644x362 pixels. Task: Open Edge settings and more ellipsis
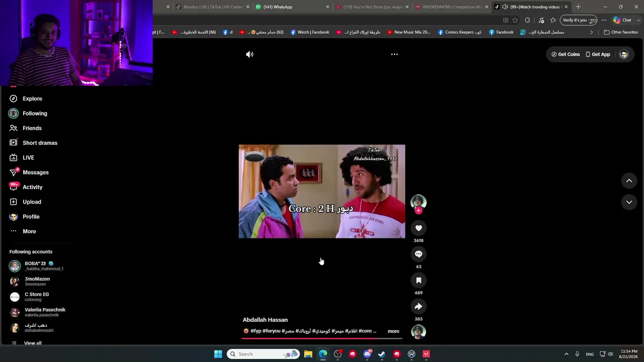[604, 20]
